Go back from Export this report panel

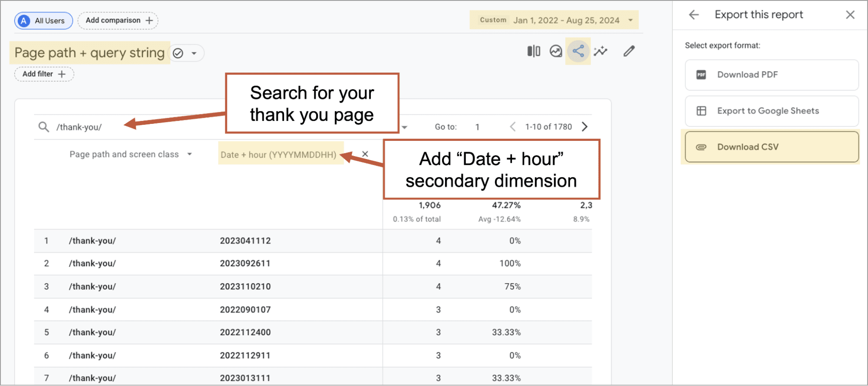point(694,15)
